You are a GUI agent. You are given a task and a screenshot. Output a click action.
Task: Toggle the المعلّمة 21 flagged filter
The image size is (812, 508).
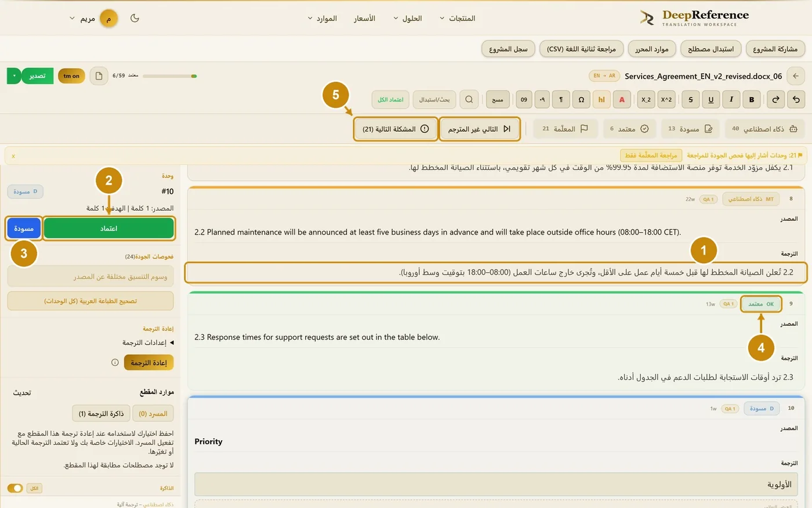click(x=565, y=129)
